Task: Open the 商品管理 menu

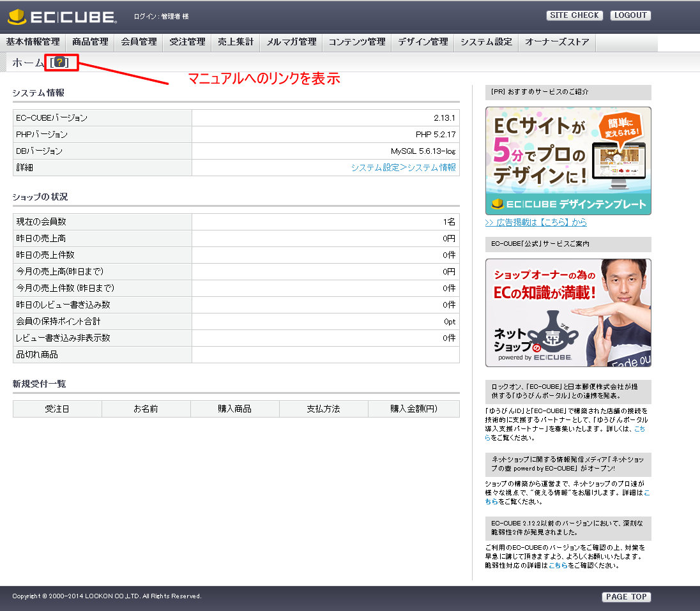Action: coord(90,42)
